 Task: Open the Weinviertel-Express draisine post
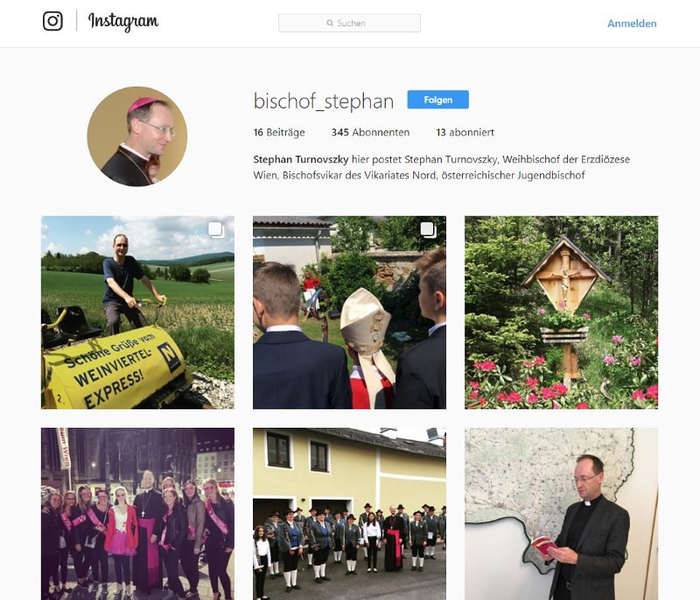coord(137,312)
